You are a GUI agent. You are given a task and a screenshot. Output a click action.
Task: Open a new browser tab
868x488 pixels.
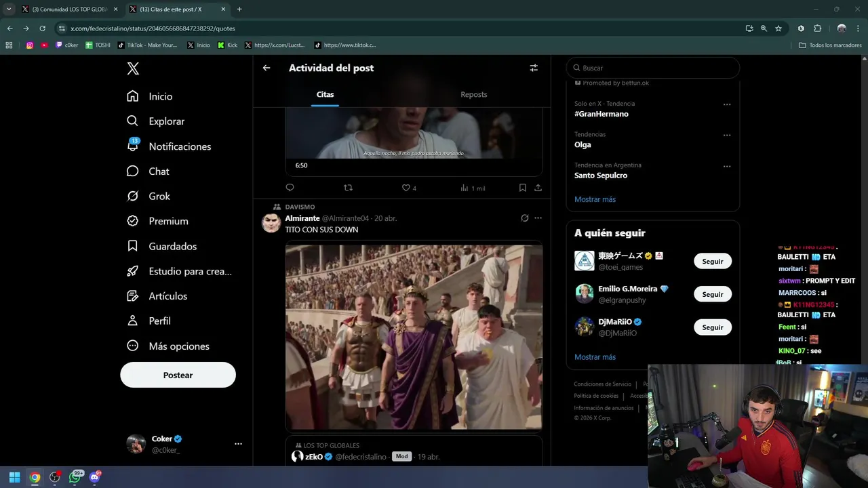[x=239, y=9]
